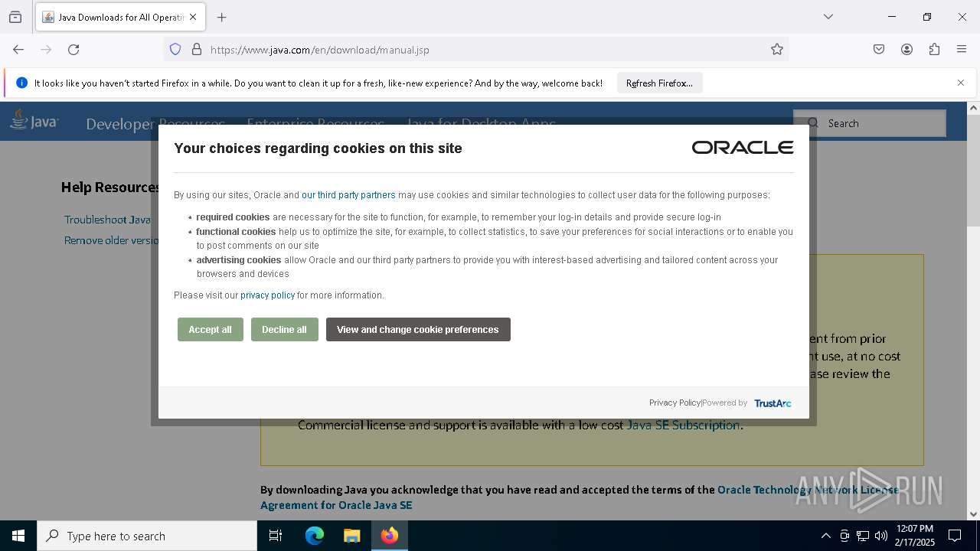Click the Java logo in the site header

pos(34,121)
